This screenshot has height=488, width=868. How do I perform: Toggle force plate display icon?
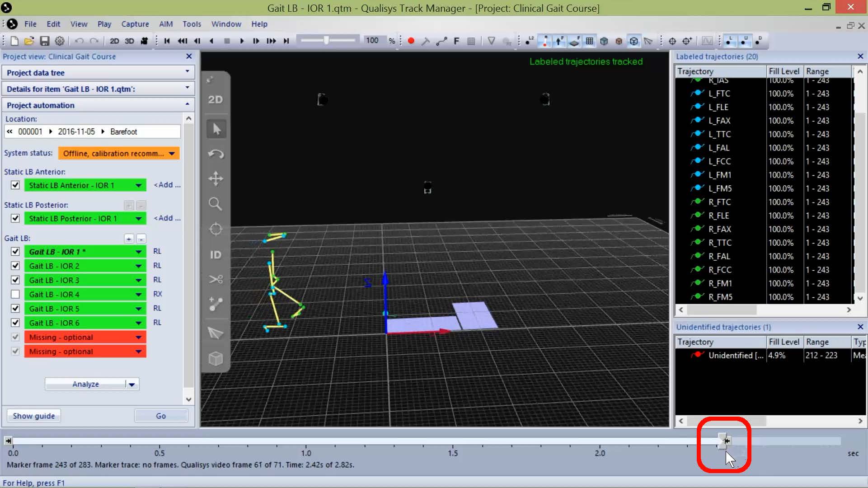pyautogui.click(x=574, y=41)
